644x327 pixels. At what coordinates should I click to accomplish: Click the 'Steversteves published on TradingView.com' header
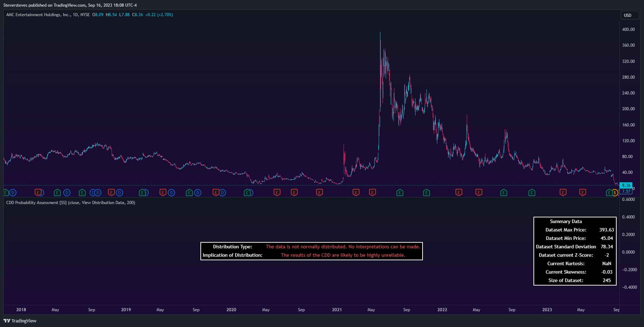click(70, 5)
